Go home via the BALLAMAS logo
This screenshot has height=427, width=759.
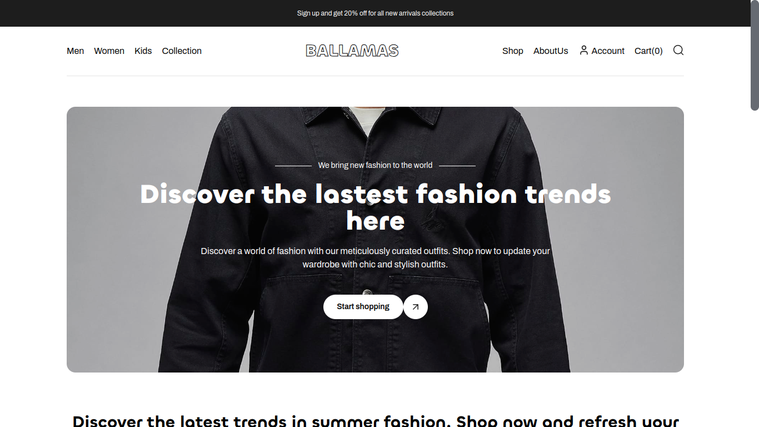click(352, 50)
